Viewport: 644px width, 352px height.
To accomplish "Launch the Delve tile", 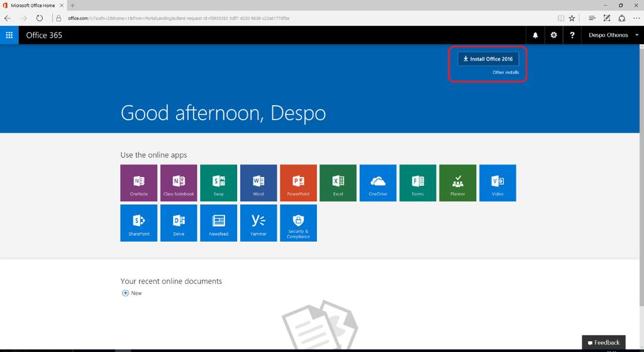I will point(179,223).
